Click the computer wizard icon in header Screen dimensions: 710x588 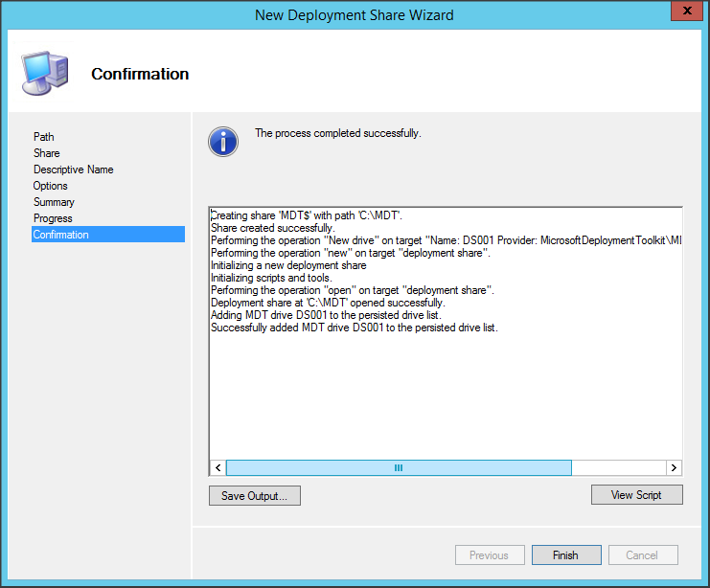[44, 74]
